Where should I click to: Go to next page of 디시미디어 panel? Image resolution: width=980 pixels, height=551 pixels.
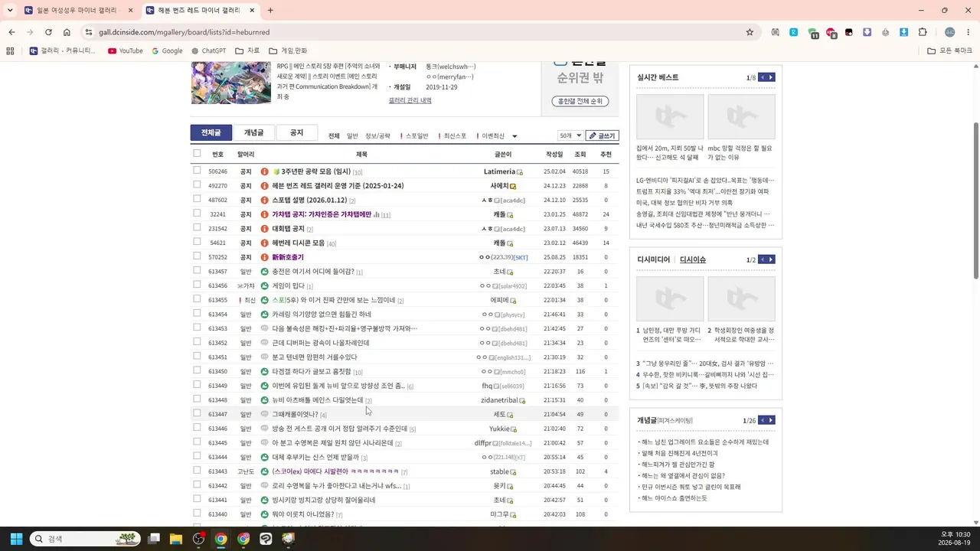[771, 259]
